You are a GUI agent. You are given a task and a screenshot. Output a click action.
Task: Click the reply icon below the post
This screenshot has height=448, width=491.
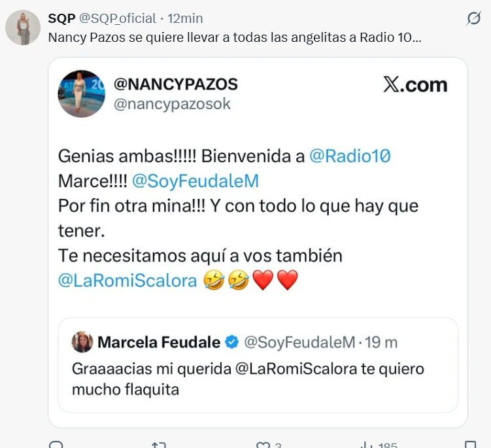tap(56, 445)
